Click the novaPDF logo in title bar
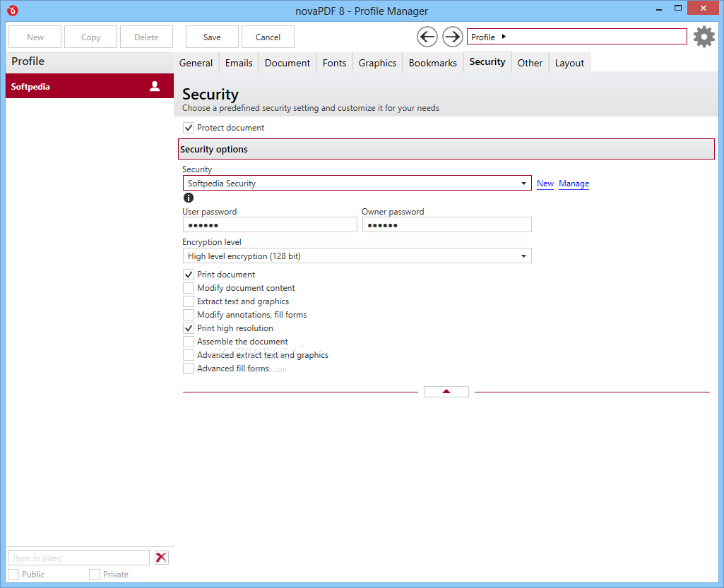724x588 pixels. [x=13, y=10]
